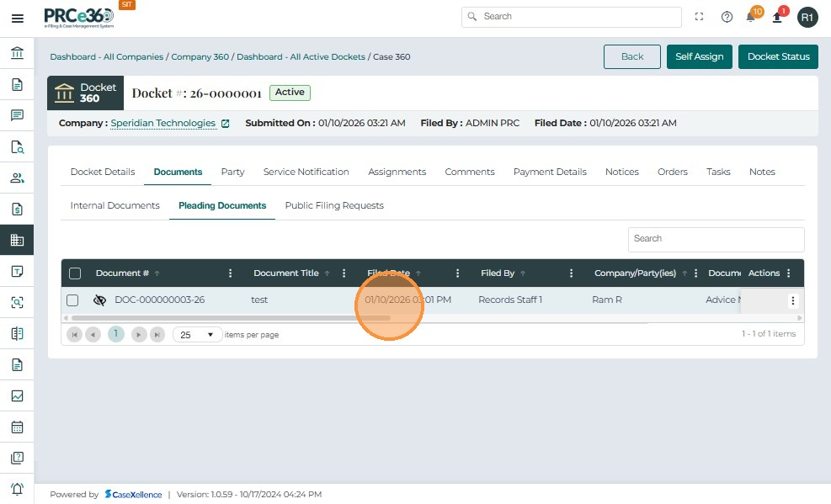Open the alarm bell sidebar icon

click(x=17, y=489)
